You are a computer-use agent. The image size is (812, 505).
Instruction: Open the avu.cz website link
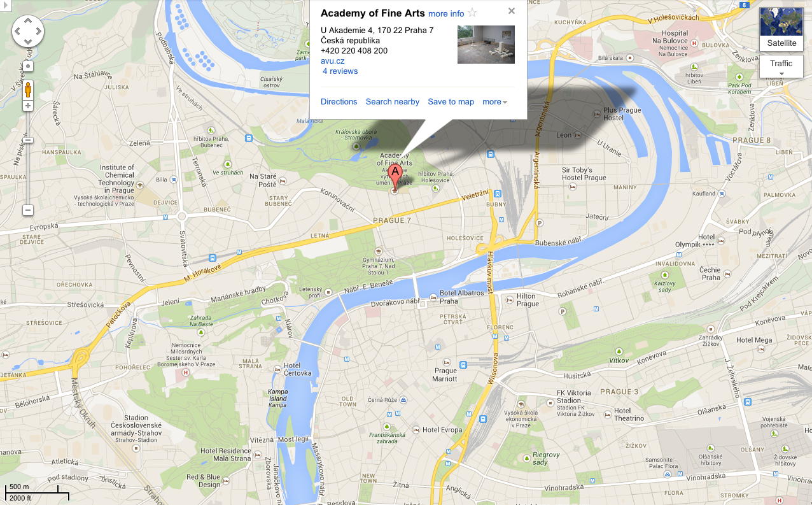[333, 61]
